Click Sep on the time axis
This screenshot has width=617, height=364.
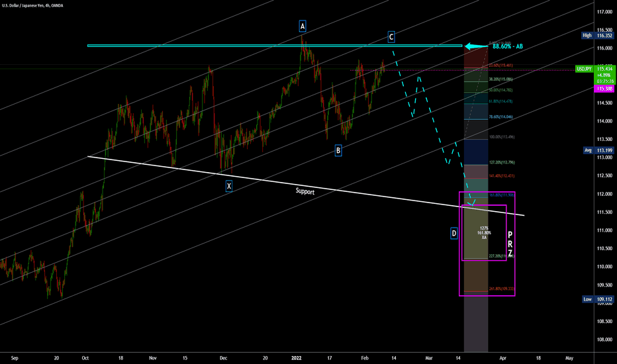tap(15, 358)
